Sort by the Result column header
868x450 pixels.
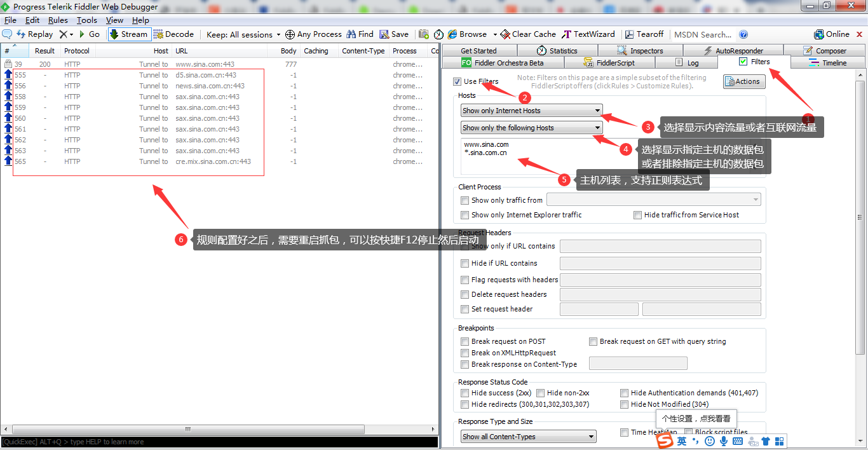coord(44,51)
